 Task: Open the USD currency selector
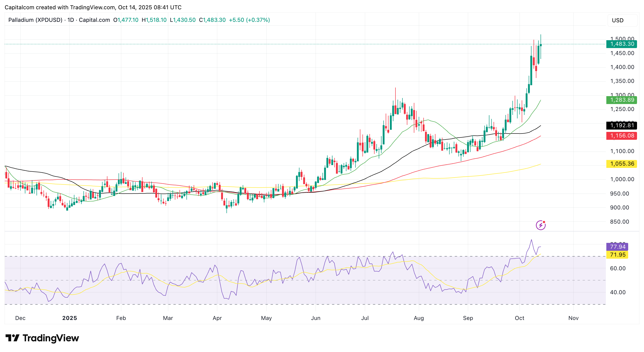point(621,20)
